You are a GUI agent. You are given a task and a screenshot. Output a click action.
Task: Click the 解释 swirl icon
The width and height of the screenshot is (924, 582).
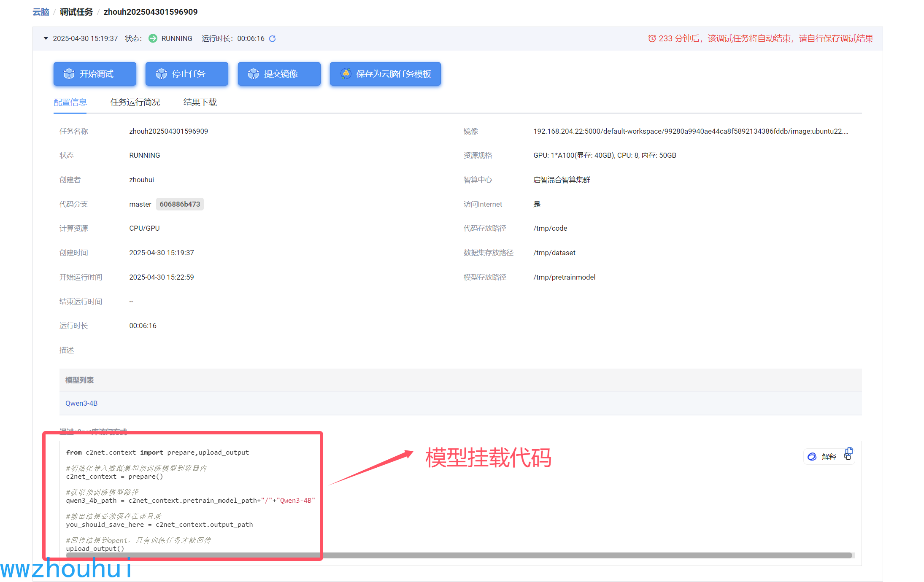coord(812,457)
